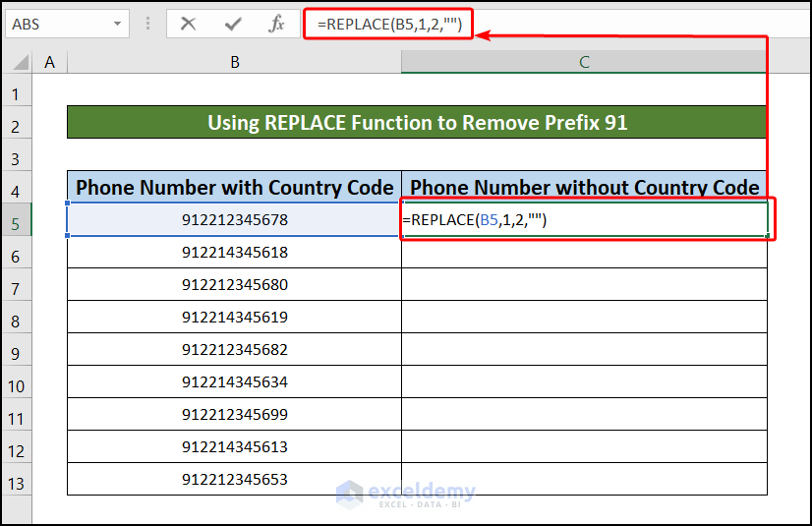Select empty cell B3 under the title

[235, 154]
